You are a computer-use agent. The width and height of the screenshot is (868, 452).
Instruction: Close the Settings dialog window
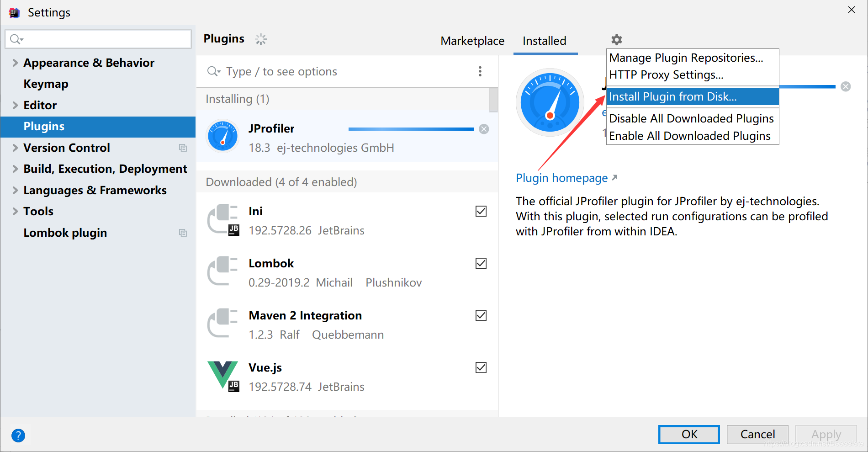pyautogui.click(x=852, y=10)
